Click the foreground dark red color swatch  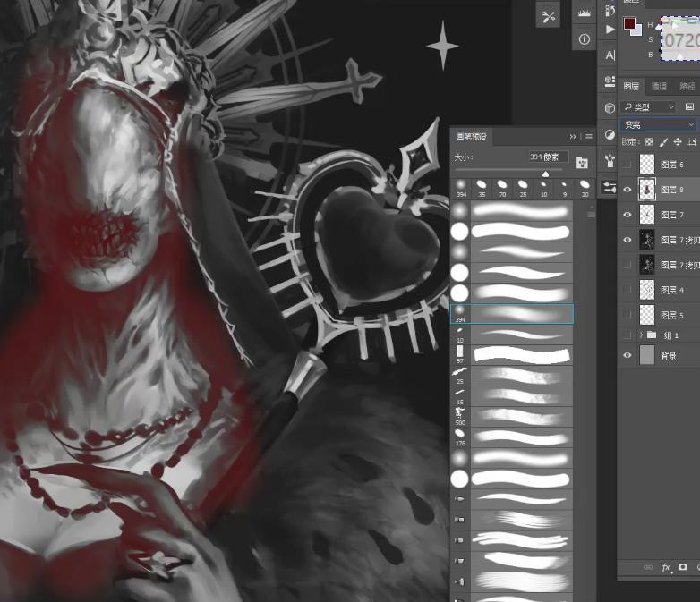click(x=629, y=23)
